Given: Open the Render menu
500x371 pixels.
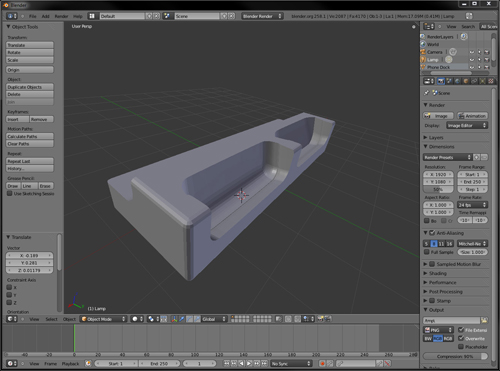Looking at the screenshot, I should click(x=61, y=16).
